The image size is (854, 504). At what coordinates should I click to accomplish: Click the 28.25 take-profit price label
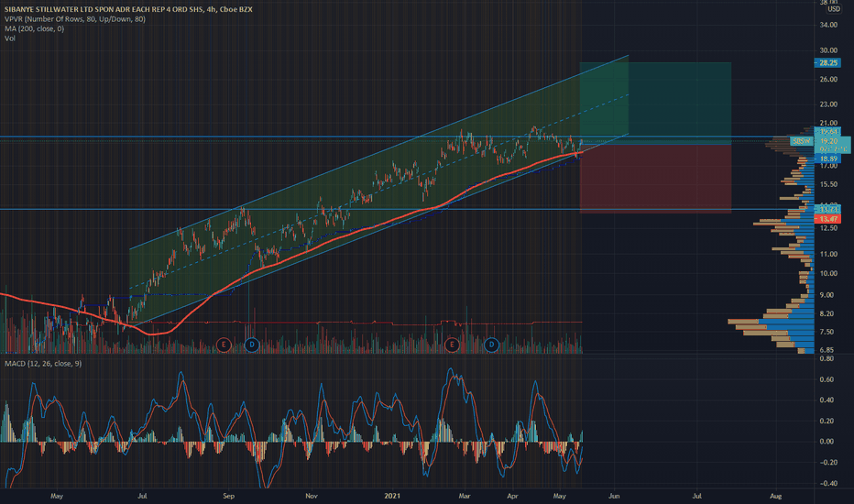pyautogui.click(x=827, y=62)
